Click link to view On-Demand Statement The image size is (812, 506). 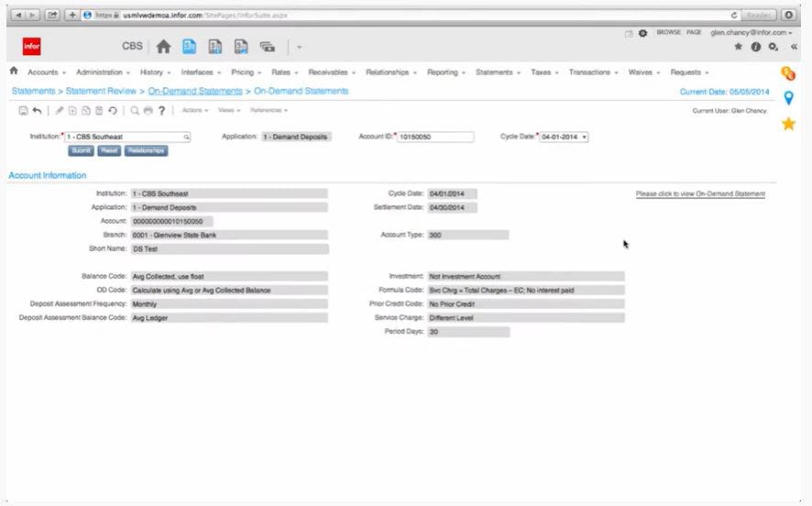pos(700,193)
